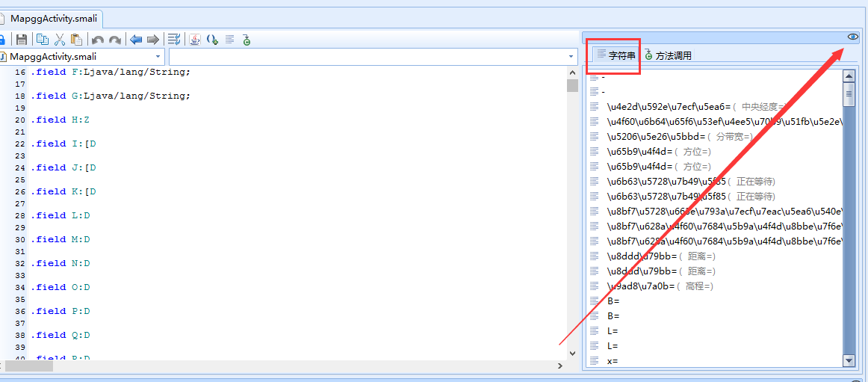Click the code editor horizontal scrollbar thumb
The width and height of the screenshot is (868, 382).
[30, 366]
